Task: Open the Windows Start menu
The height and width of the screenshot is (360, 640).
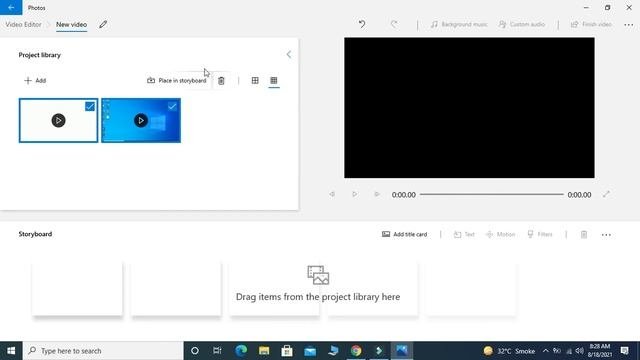Action: 11,351
